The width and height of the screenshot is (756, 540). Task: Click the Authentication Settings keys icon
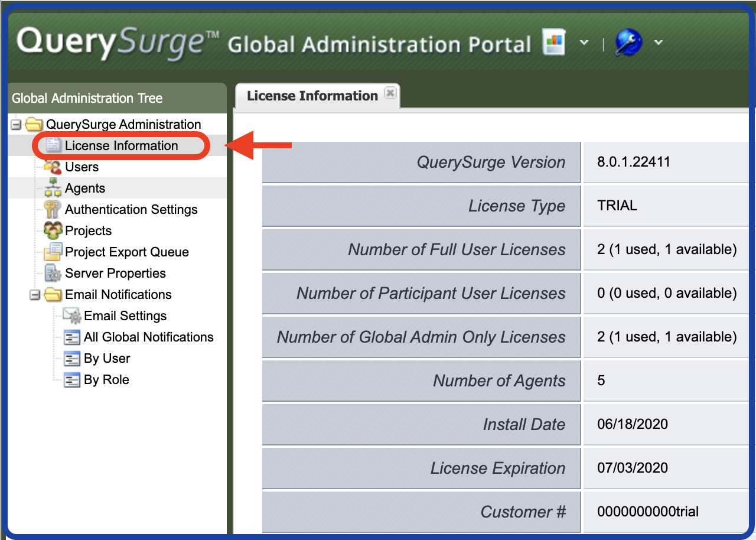pyautogui.click(x=53, y=210)
